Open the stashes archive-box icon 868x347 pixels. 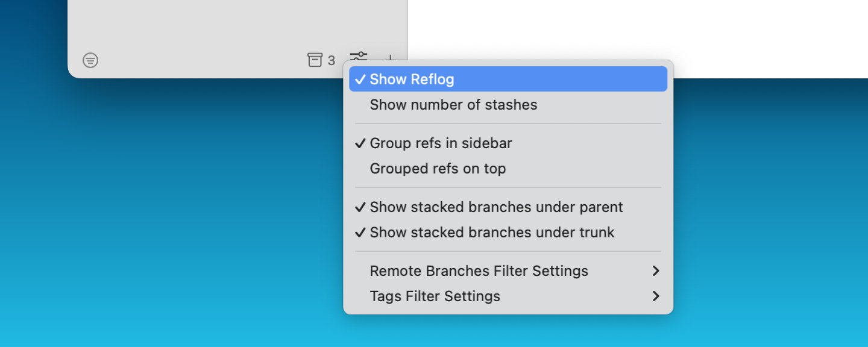316,60
